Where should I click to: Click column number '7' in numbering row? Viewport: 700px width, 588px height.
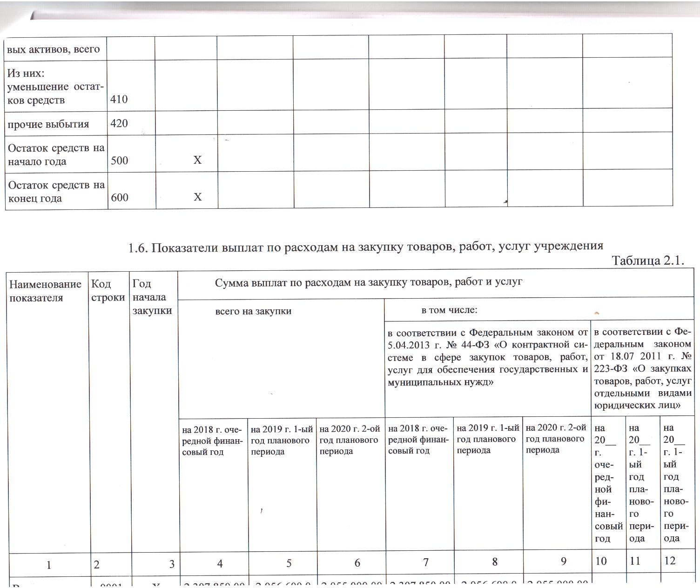coord(425,562)
